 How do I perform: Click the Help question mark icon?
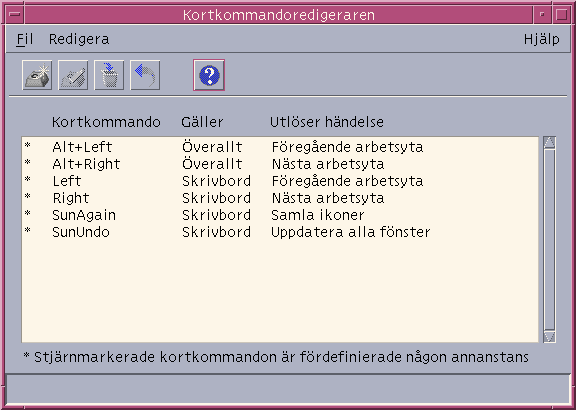209,75
